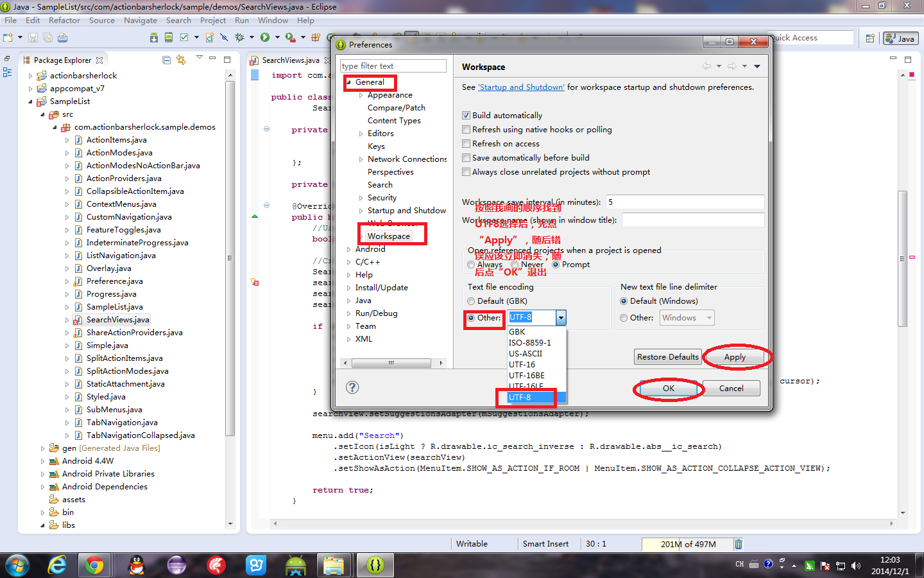Click the Apply button
924x578 pixels.
coord(735,357)
